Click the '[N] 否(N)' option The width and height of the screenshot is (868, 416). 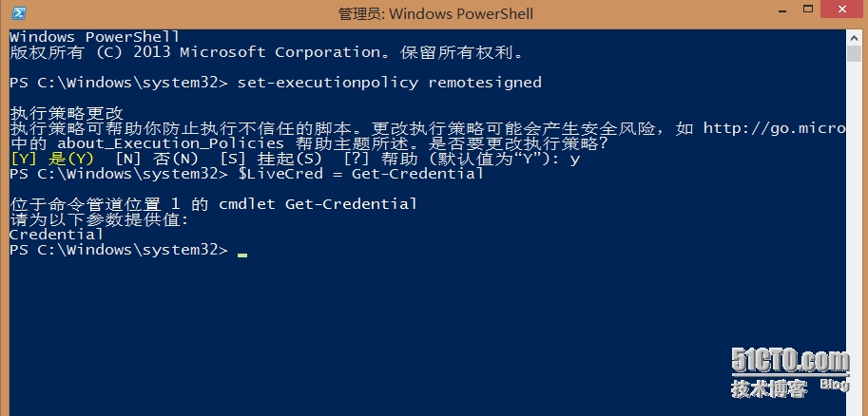pos(157,159)
